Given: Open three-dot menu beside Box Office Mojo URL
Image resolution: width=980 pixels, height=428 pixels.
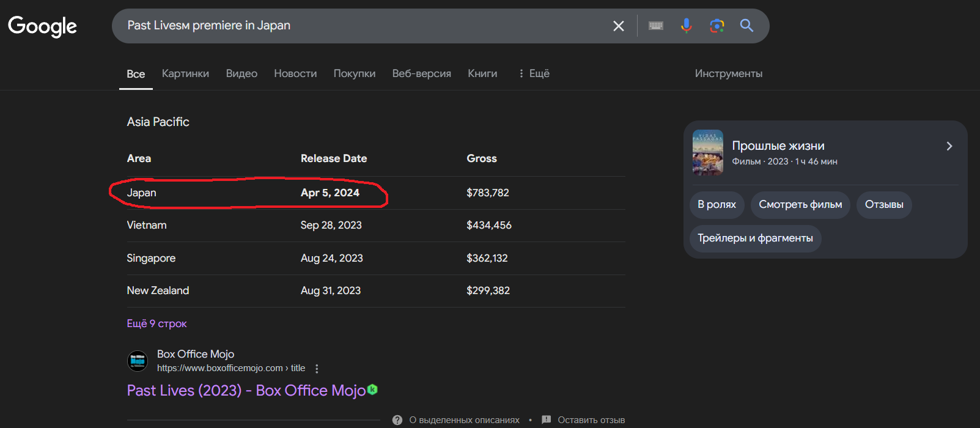Looking at the screenshot, I should pos(317,369).
